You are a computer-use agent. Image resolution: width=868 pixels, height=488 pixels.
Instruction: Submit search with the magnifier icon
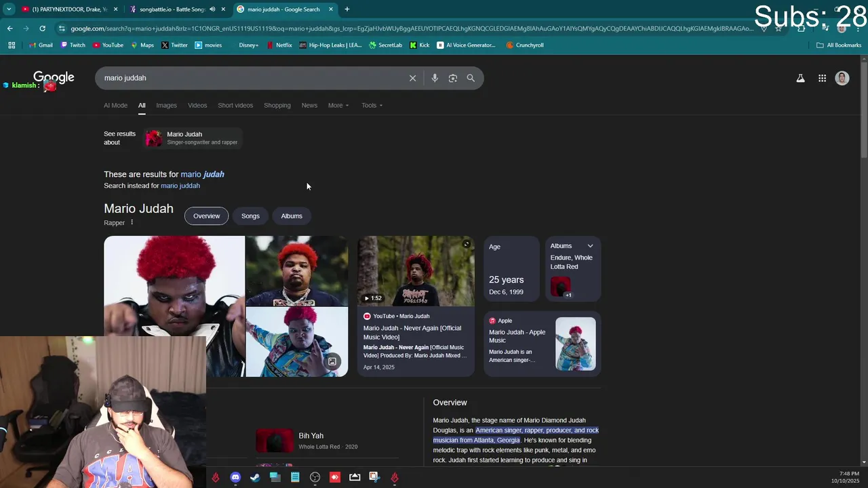471,78
